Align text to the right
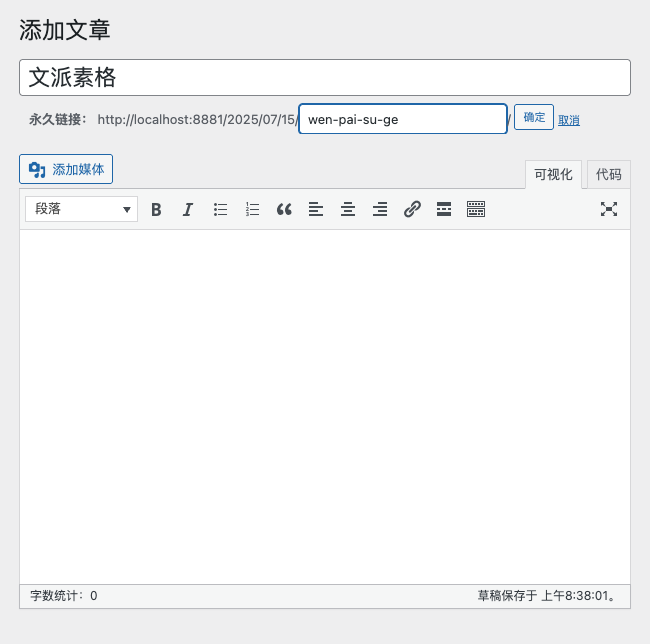The width and height of the screenshot is (650, 644). pos(380,209)
